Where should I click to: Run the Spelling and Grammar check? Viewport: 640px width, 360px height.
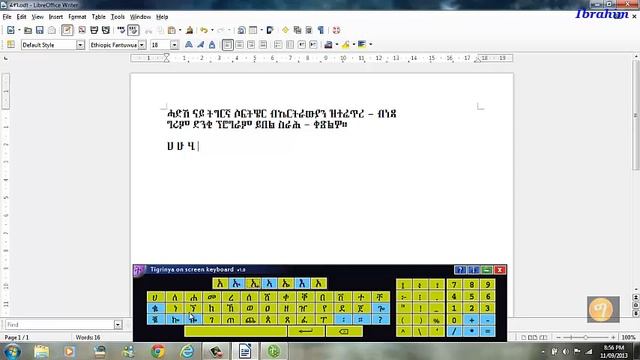pos(121,30)
